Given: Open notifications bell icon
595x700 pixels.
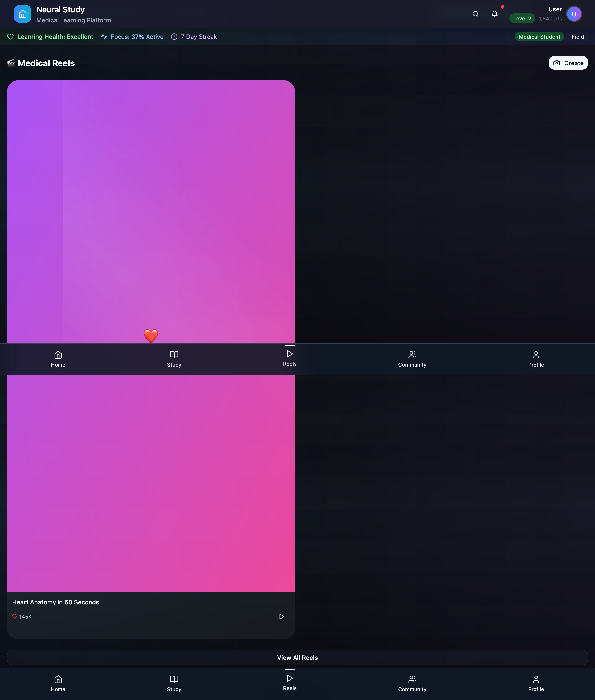Looking at the screenshot, I should click(x=494, y=14).
